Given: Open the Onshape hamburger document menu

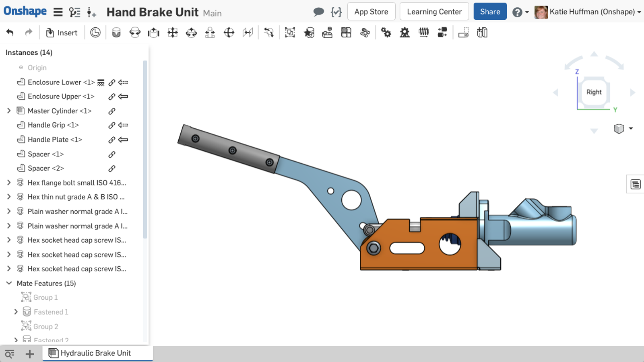Looking at the screenshot, I should point(58,12).
